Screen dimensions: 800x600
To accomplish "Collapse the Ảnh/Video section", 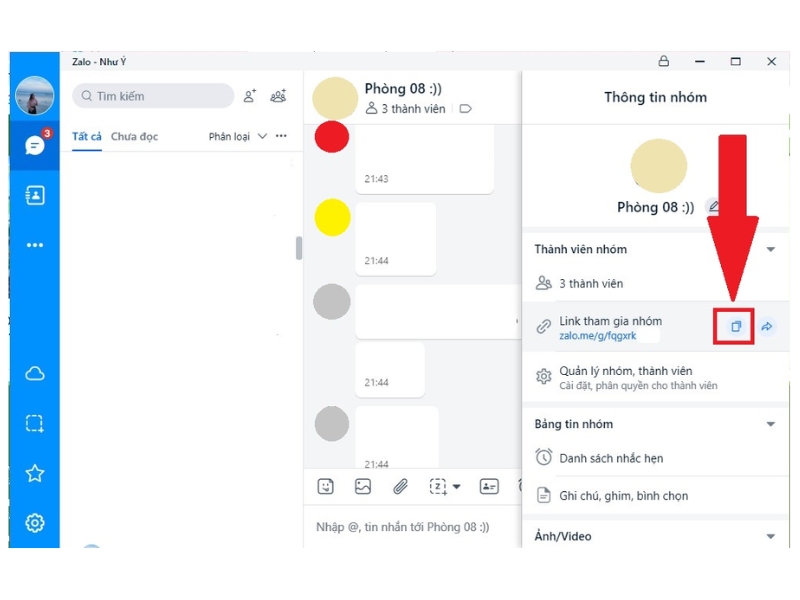I will (x=771, y=536).
